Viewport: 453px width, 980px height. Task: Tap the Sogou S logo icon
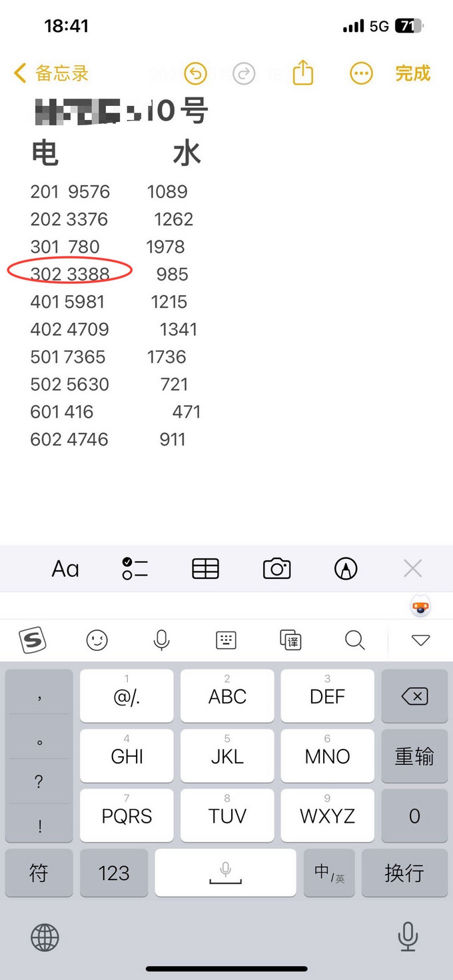click(33, 640)
